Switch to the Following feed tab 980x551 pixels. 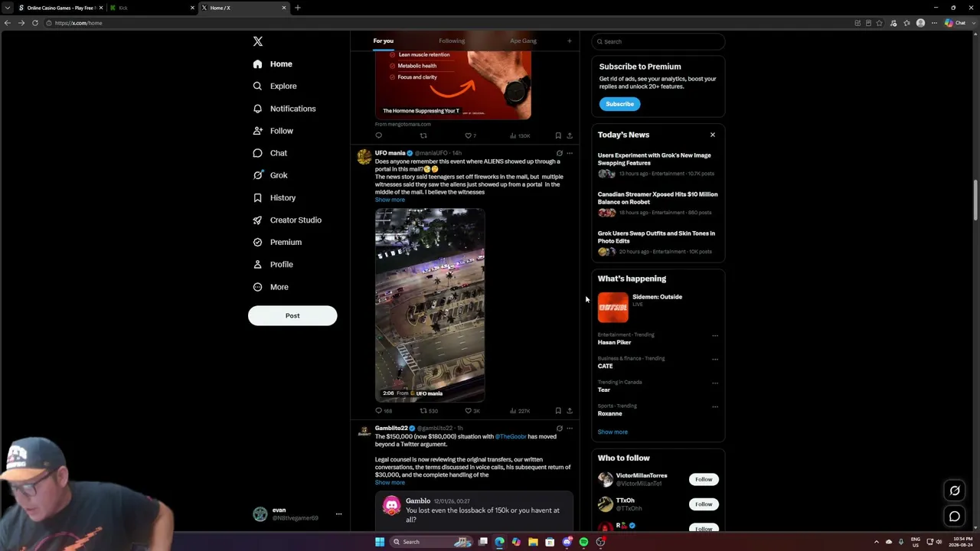pyautogui.click(x=452, y=41)
